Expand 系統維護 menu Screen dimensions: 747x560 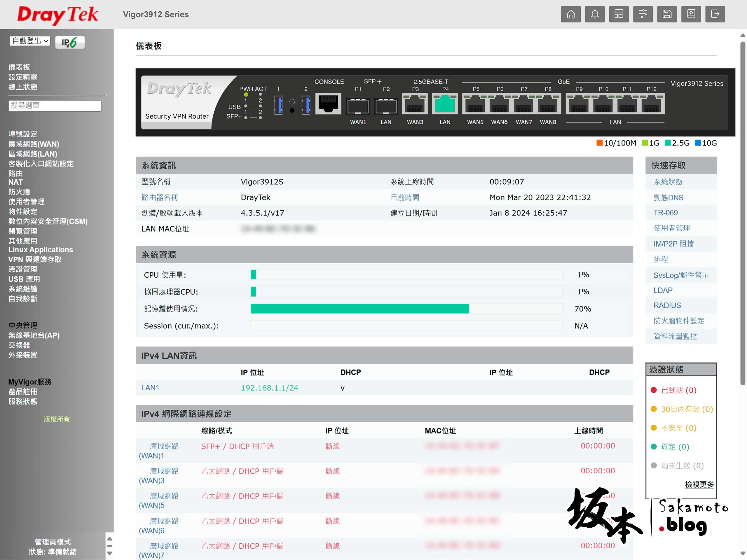coord(23,289)
